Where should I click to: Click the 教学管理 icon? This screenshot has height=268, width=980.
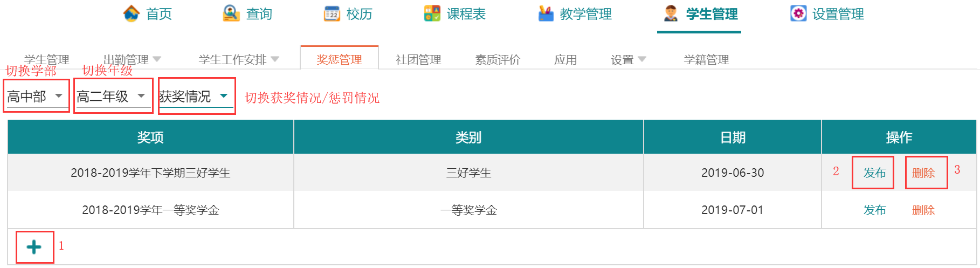pyautogui.click(x=546, y=13)
